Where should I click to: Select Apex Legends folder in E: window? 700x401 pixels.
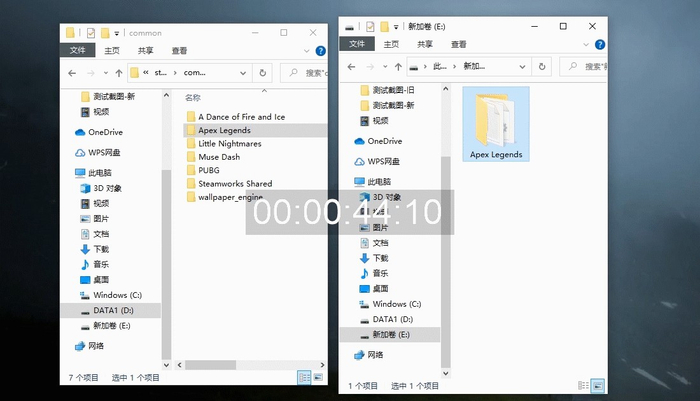496,124
